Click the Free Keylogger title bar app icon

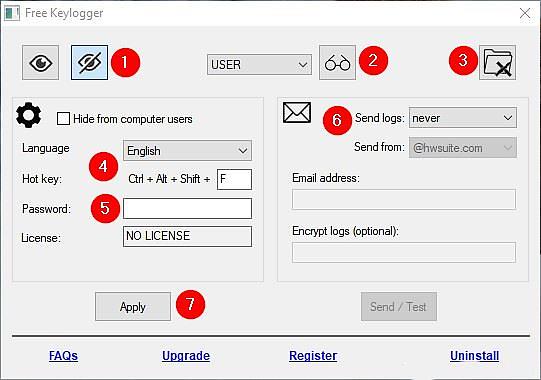coord(12,13)
